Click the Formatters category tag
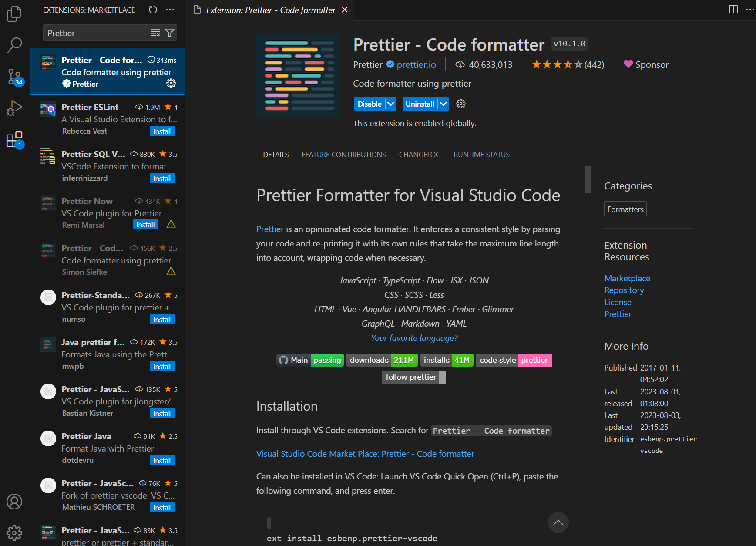756x546 pixels. click(625, 209)
